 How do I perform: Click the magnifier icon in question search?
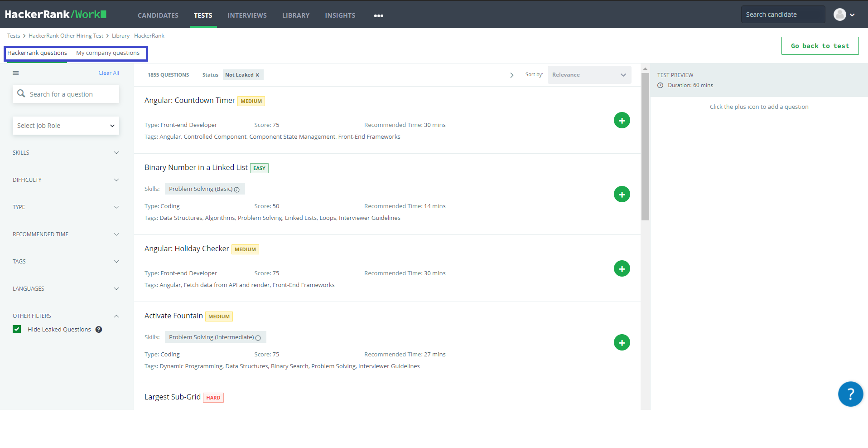21,93
